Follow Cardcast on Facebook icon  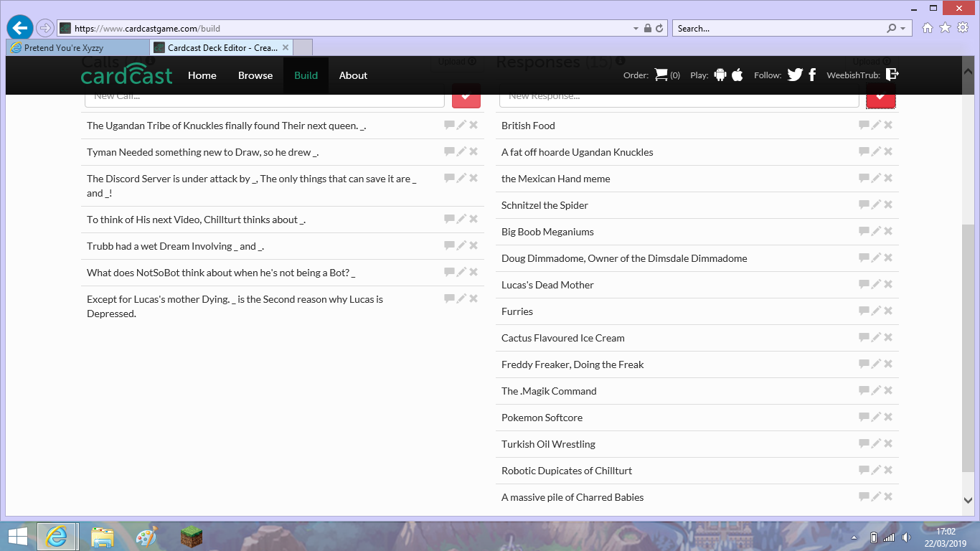tap(812, 75)
